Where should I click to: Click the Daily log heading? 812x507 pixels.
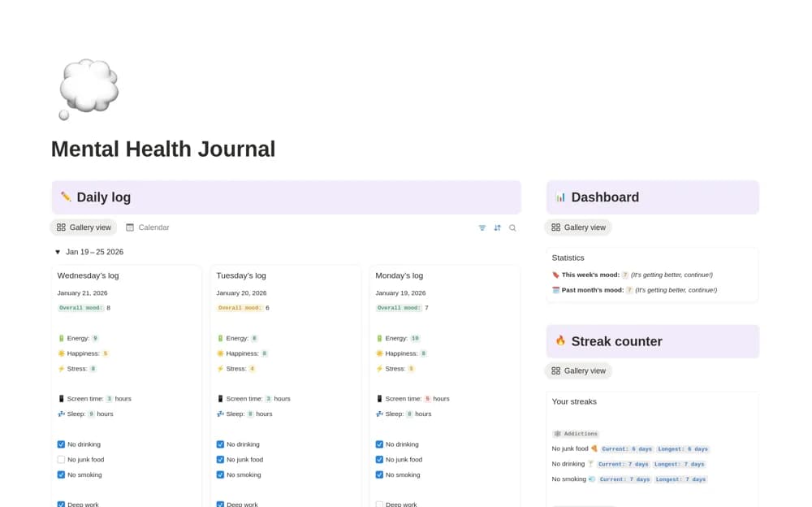point(104,197)
